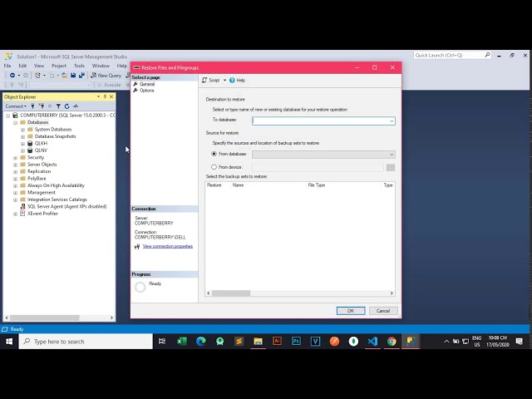Select Always On High Availability item

(56, 185)
